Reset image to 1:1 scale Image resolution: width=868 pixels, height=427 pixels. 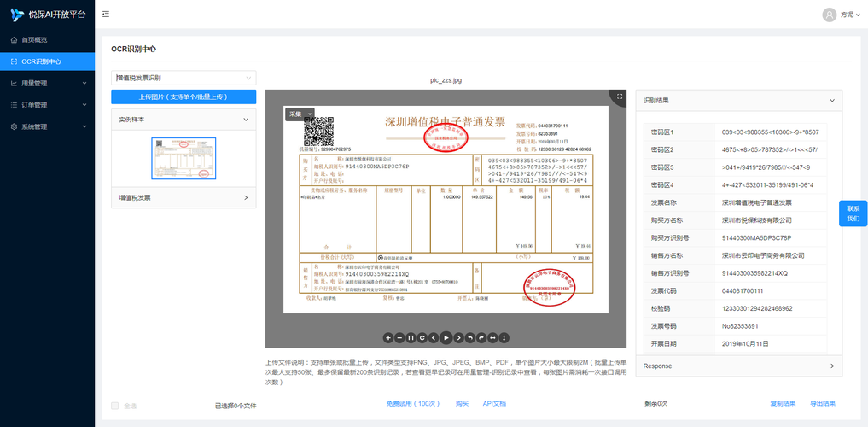[411, 337]
